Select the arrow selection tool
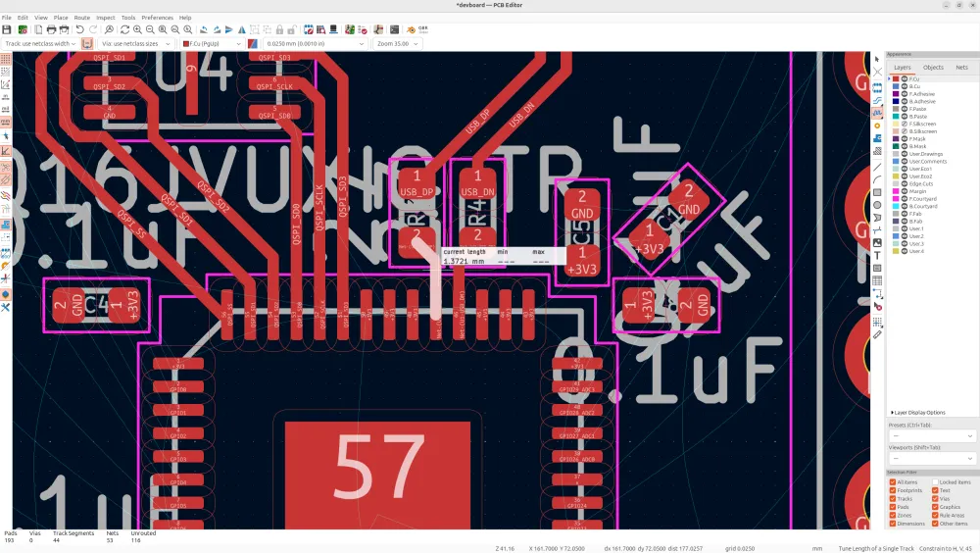The width and height of the screenshot is (980, 553). coord(877,60)
